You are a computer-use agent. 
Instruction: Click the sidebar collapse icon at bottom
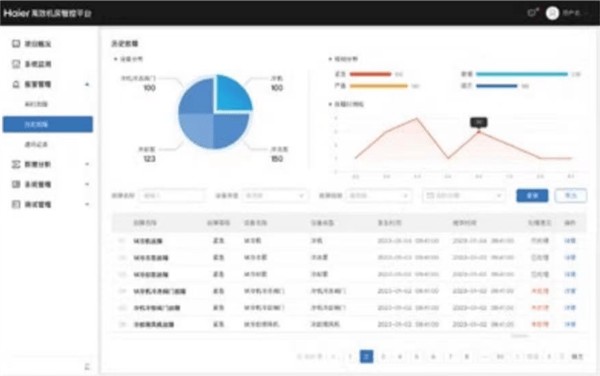coord(87,366)
